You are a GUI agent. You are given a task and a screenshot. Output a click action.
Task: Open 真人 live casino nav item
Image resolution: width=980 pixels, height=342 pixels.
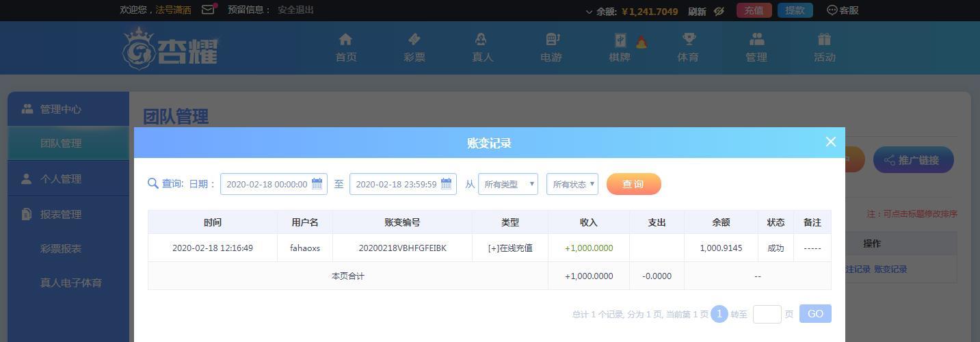click(x=482, y=48)
